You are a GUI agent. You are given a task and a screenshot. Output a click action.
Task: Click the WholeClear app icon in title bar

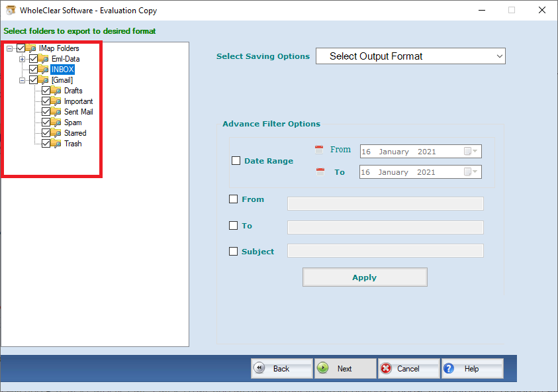click(11, 10)
